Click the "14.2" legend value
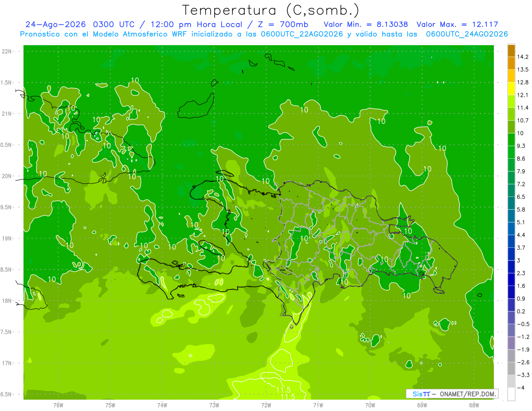 (x=523, y=57)
